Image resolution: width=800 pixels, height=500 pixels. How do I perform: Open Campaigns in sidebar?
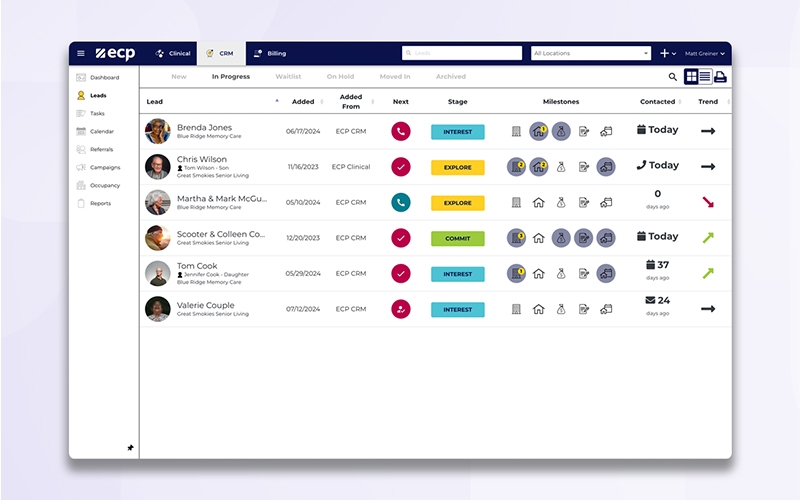98,167
